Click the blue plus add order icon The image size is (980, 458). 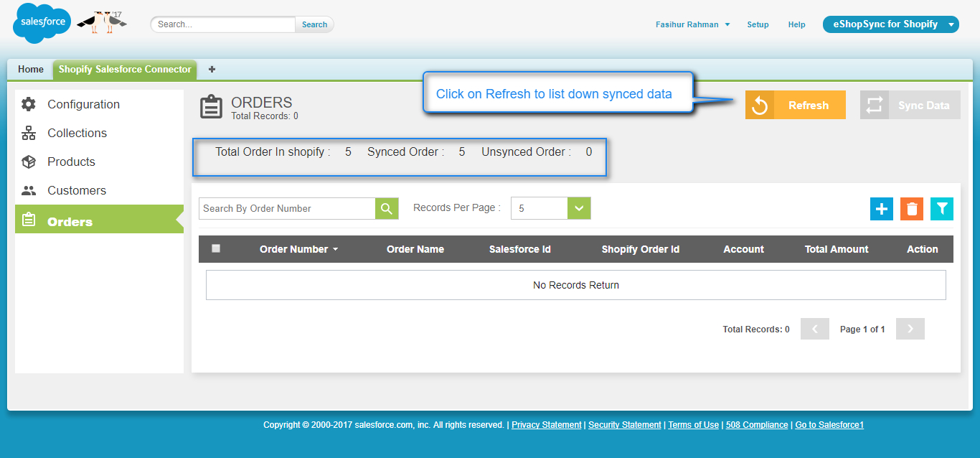882,209
